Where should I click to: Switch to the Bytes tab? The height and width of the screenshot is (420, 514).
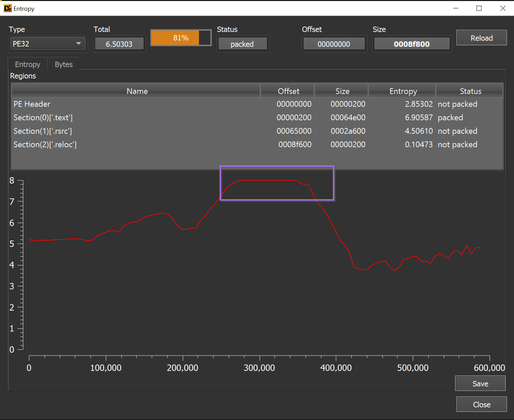click(64, 64)
